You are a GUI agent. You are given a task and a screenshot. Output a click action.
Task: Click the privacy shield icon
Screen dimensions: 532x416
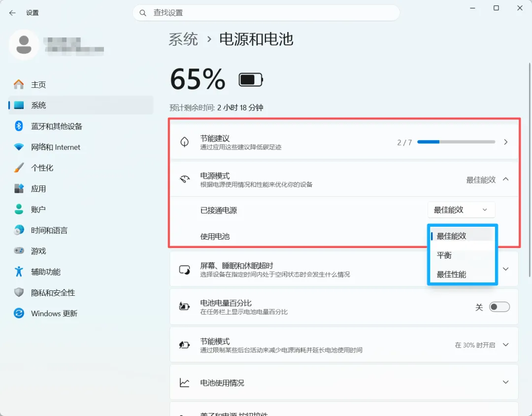coord(19,292)
